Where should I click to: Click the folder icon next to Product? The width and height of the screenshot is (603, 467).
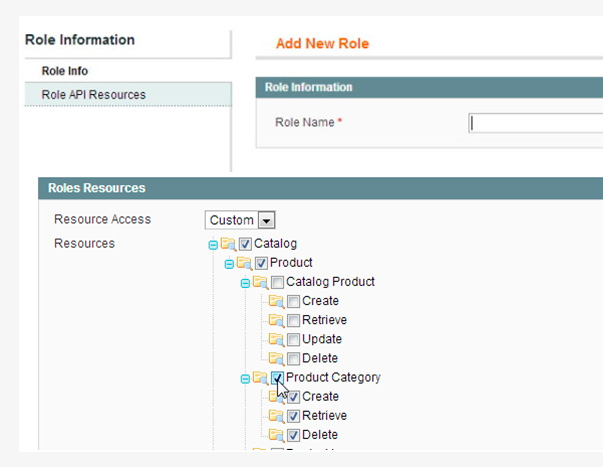pyautogui.click(x=245, y=263)
